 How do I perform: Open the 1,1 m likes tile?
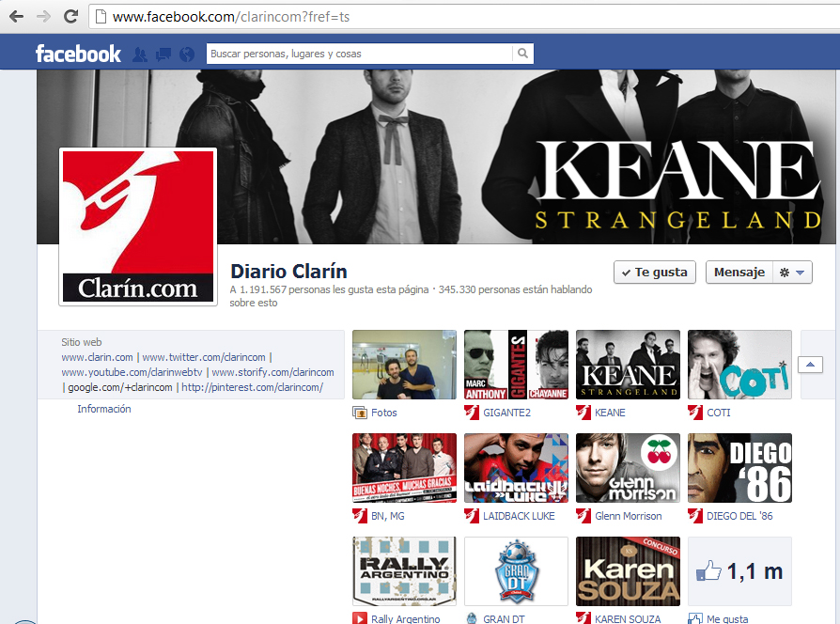(x=739, y=571)
